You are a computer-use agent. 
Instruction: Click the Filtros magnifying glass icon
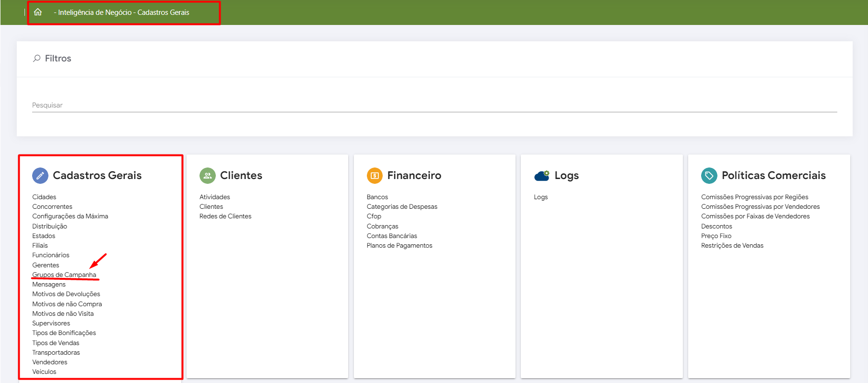tap(37, 58)
